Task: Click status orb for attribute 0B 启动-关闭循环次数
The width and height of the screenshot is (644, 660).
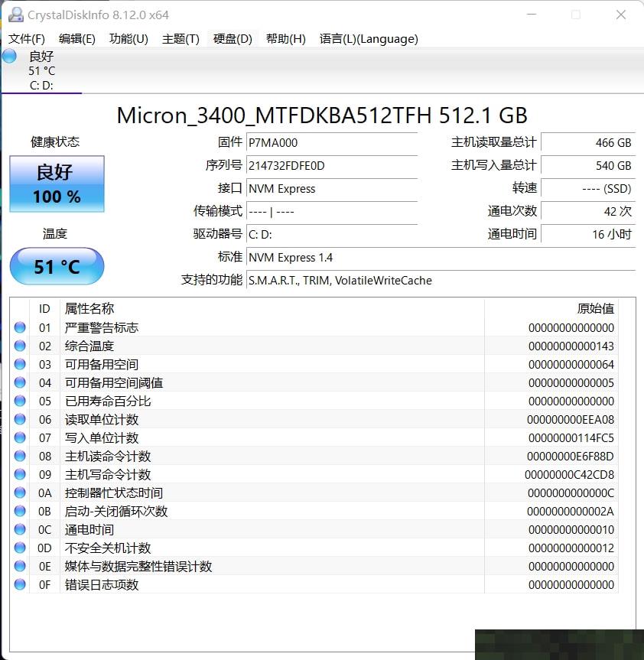Action: pos(20,511)
